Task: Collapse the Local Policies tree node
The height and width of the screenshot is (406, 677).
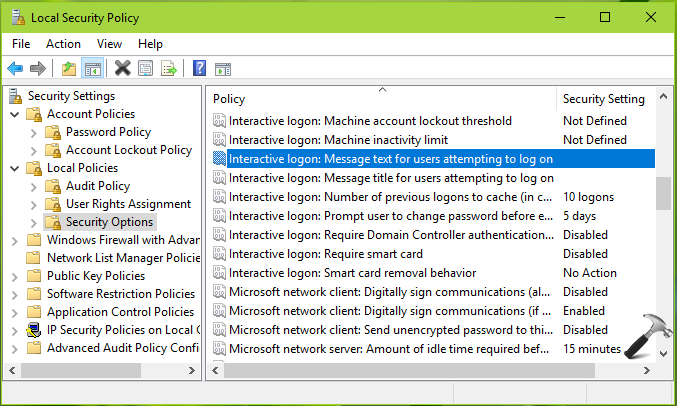Action: (x=15, y=168)
